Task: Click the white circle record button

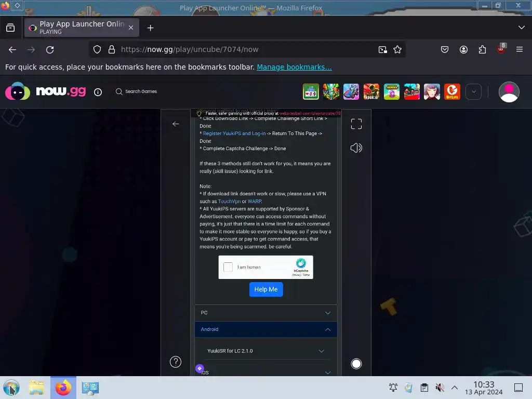Action: point(356,364)
